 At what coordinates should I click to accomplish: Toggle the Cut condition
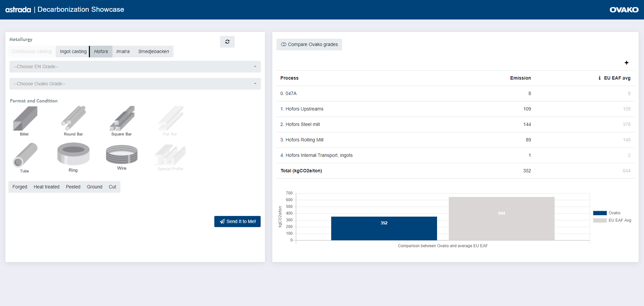(112, 187)
